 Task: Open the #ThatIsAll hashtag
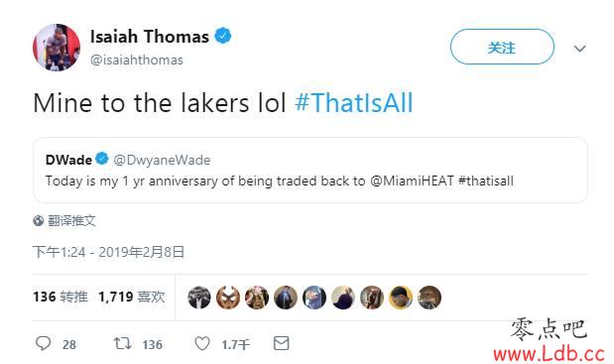(x=353, y=103)
